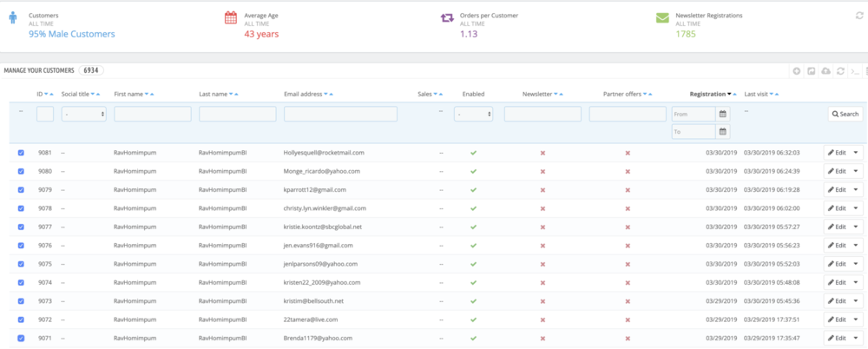The width and height of the screenshot is (868, 349).
Task: Expand Edit dropdown arrow for customer 9072
Action: click(856, 319)
